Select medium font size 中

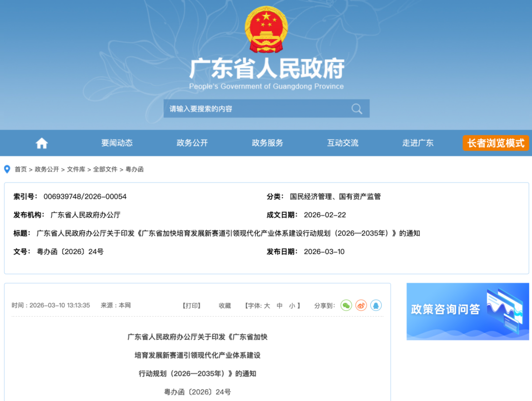[x=280, y=305]
